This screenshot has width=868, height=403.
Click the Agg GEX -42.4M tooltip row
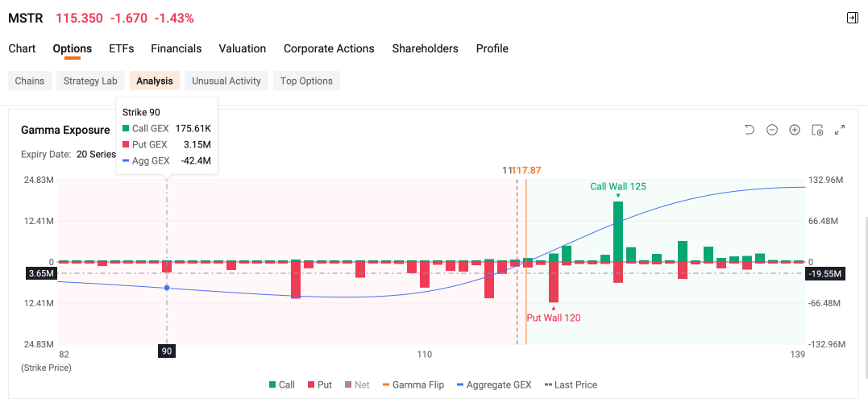(167, 161)
